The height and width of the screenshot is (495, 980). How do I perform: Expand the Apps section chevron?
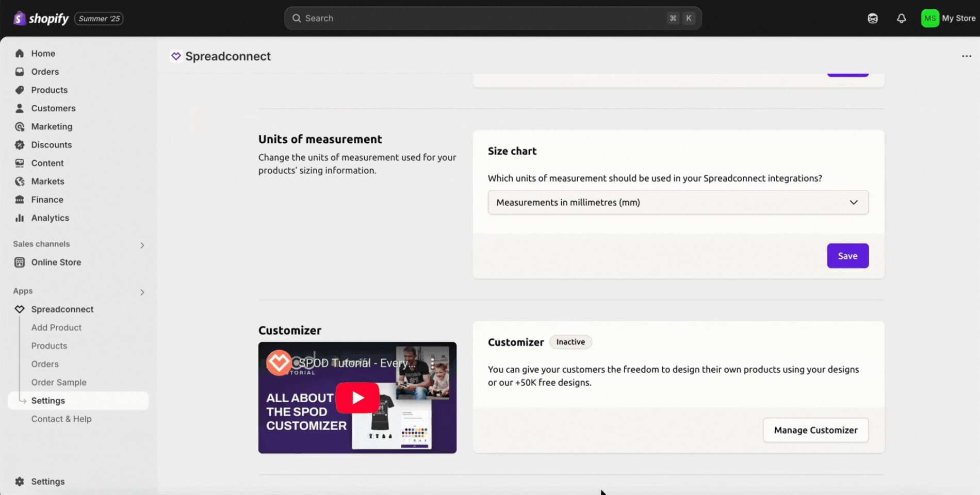coord(142,292)
